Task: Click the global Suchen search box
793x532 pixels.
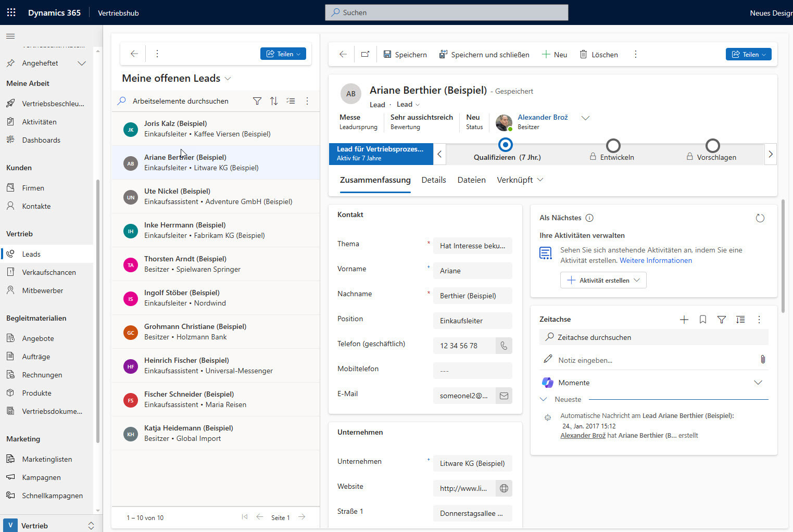Action: click(x=447, y=12)
